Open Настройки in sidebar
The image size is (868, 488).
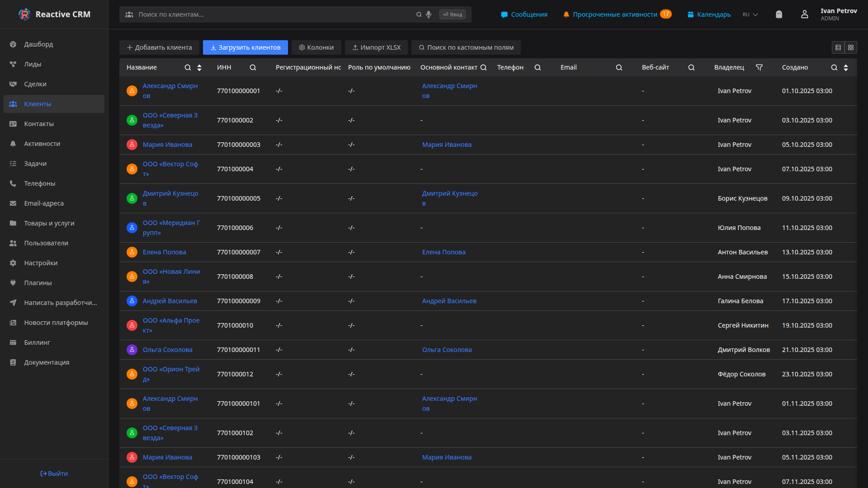[x=54, y=263]
